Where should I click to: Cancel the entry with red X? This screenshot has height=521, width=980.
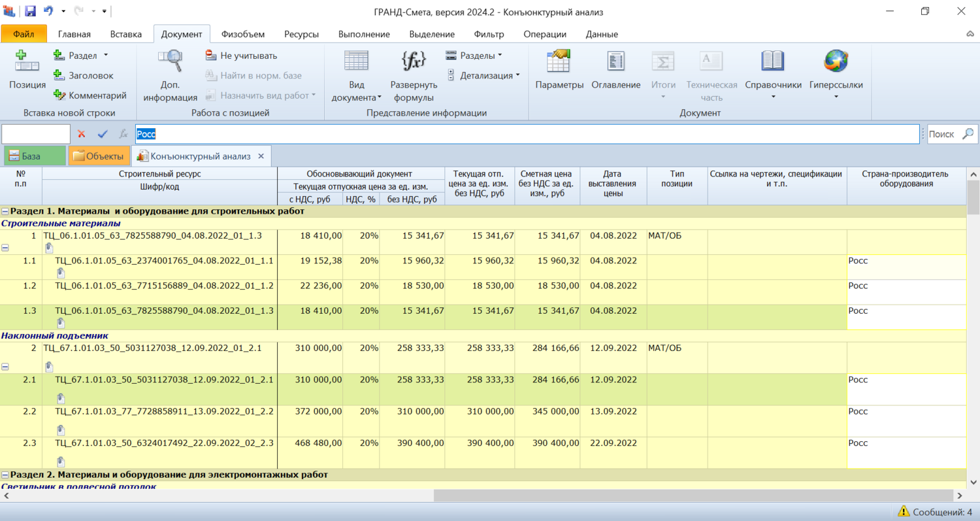point(81,134)
